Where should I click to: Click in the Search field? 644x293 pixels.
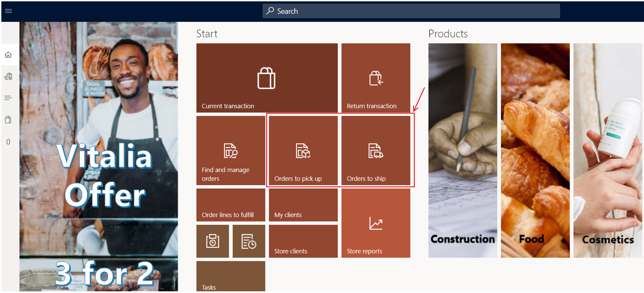pyautogui.click(x=411, y=11)
